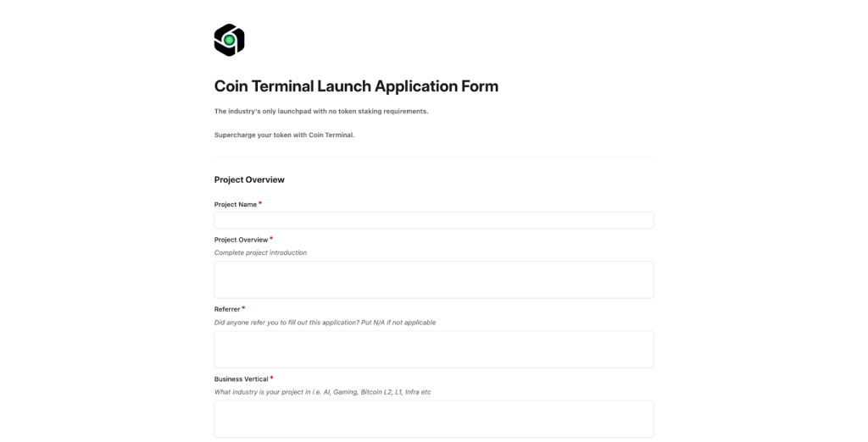Viewport: 868px width, 442px height.
Task: Click the Coin Terminal Launch Application Form title
Action: click(x=356, y=86)
